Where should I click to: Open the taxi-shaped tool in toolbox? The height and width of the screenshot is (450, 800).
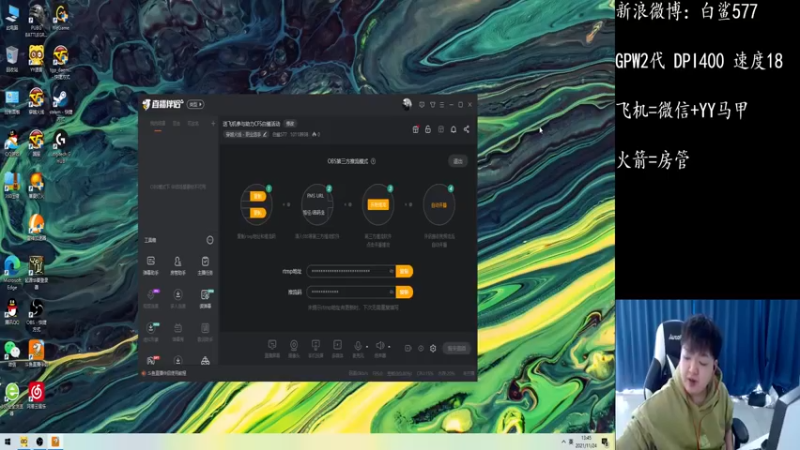tap(205, 361)
